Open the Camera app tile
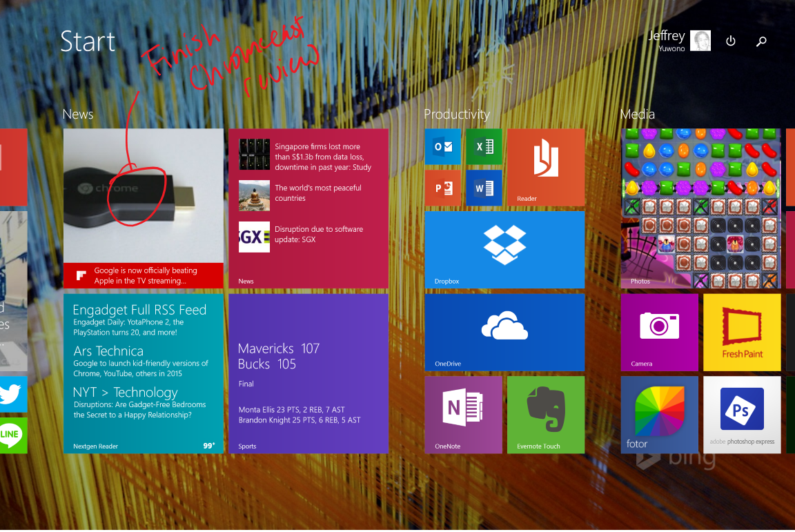This screenshot has height=532, width=795. click(659, 332)
